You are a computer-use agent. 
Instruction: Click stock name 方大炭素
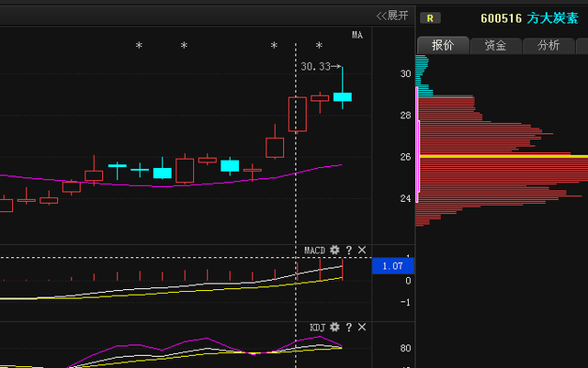click(553, 18)
